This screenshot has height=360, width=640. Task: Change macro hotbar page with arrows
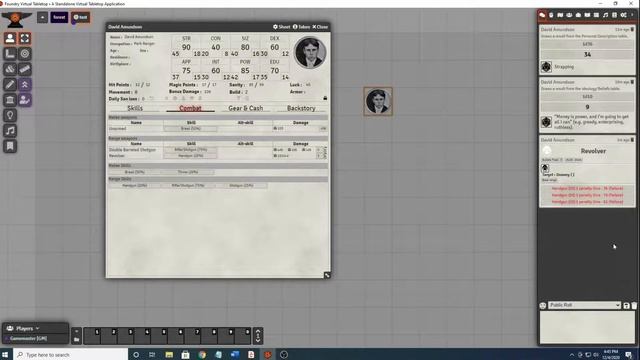tap(258, 336)
